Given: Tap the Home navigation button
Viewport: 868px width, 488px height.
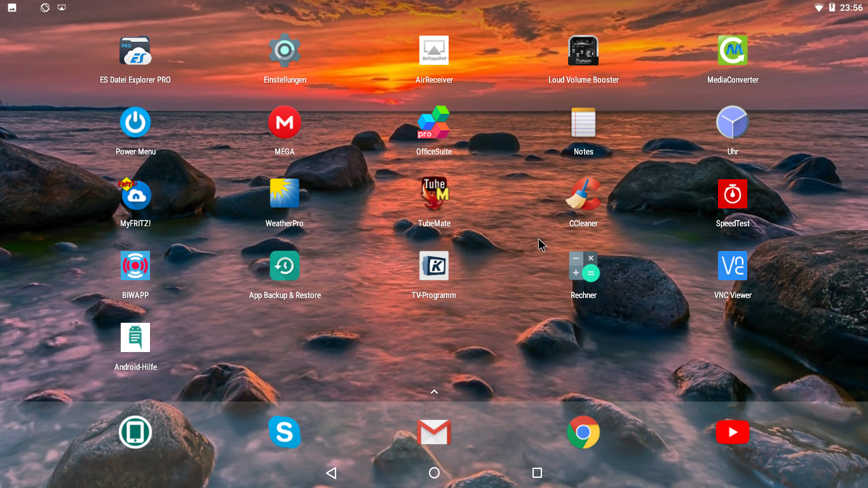Looking at the screenshot, I should point(434,473).
